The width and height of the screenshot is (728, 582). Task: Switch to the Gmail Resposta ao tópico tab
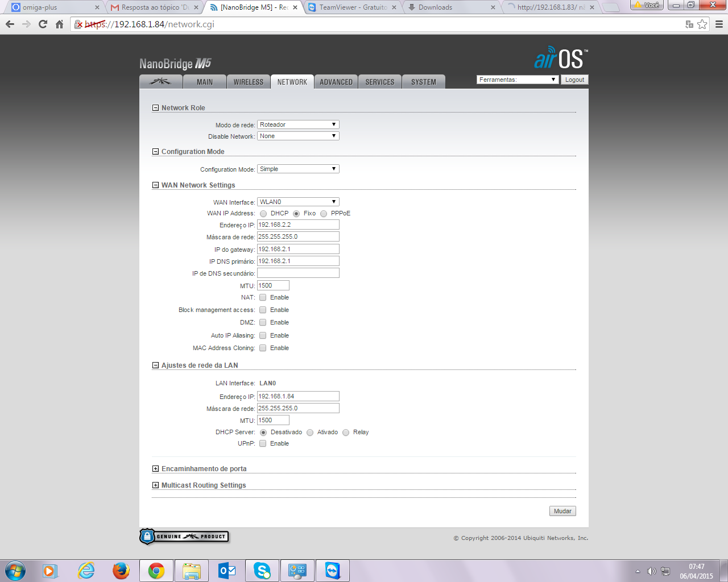pos(154,7)
